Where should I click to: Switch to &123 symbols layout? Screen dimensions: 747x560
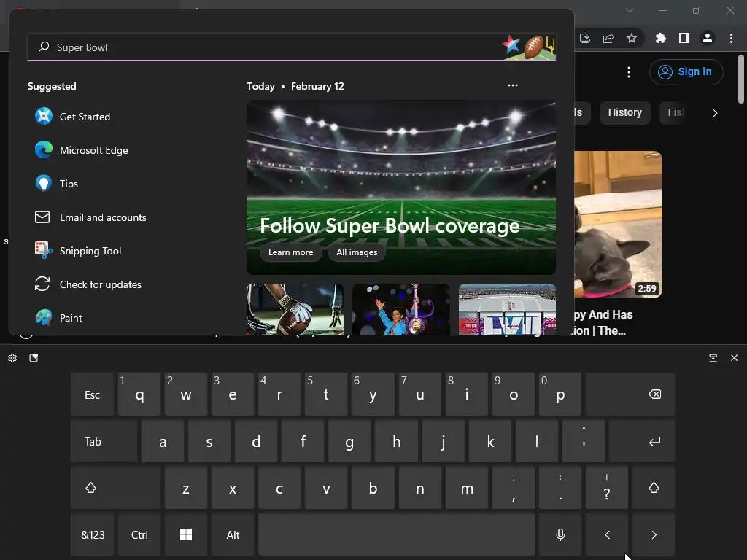pyautogui.click(x=93, y=534)
